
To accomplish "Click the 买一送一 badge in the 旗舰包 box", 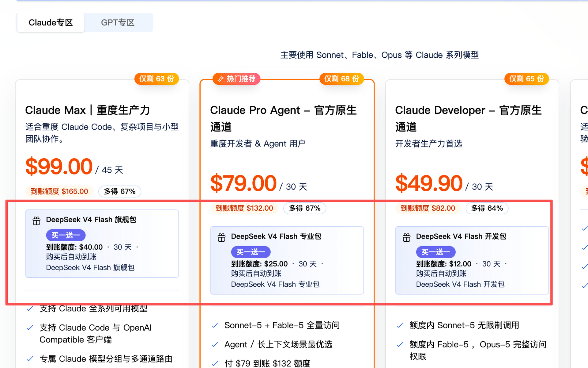I will tap(66, 235).
